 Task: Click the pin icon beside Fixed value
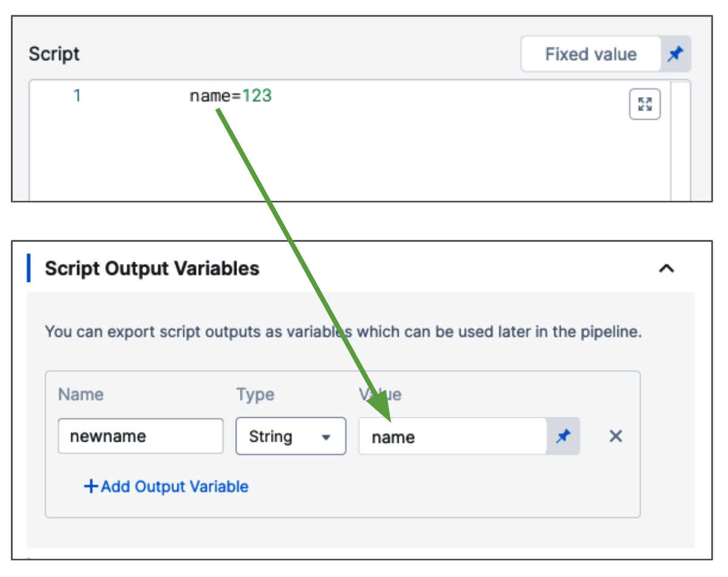tap(675, 55)
